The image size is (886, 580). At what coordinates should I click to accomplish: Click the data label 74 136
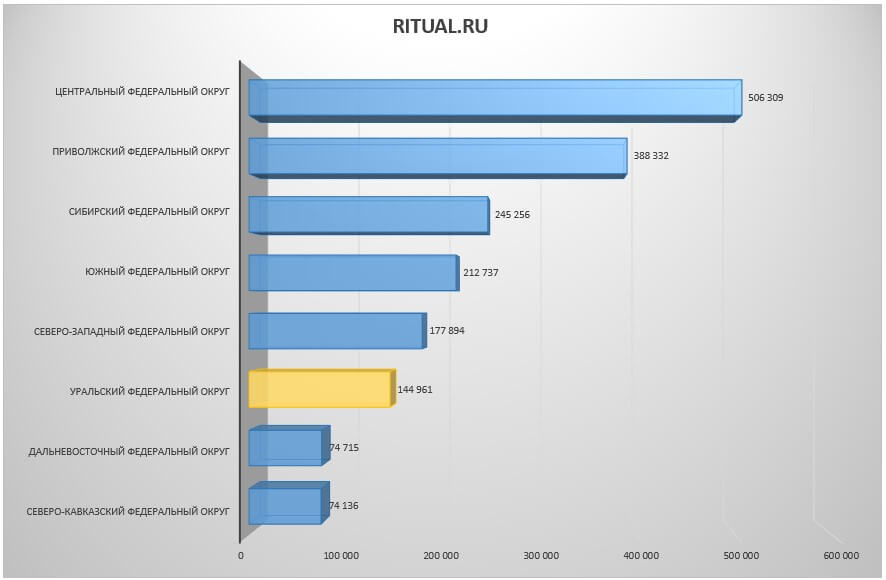[344, 505]
